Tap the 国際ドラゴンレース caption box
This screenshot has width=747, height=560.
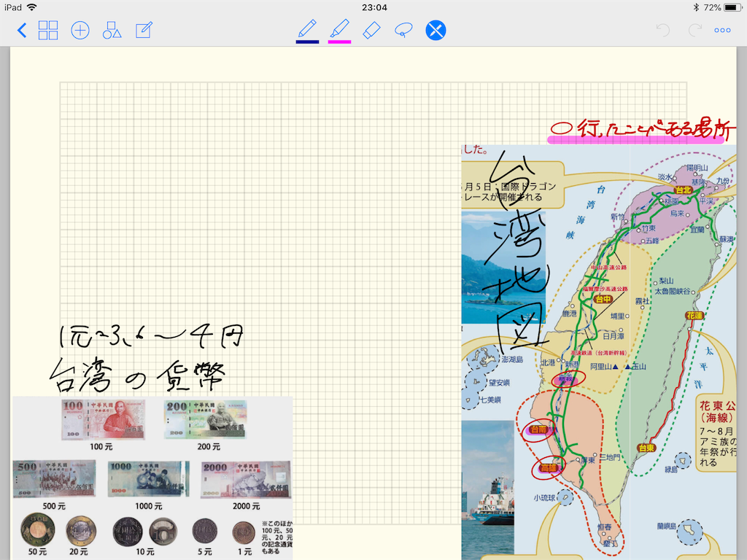pos(512,186)
